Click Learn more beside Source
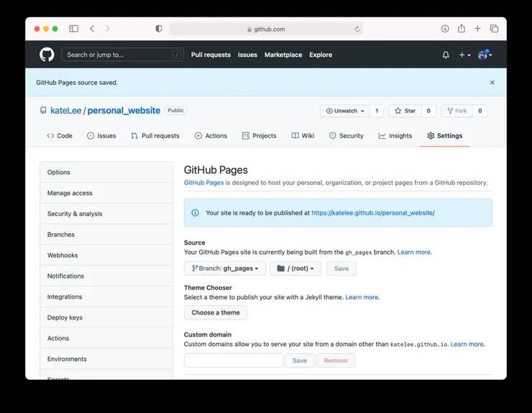The height and width of the screenshot is (413, 532). (414, 252)
